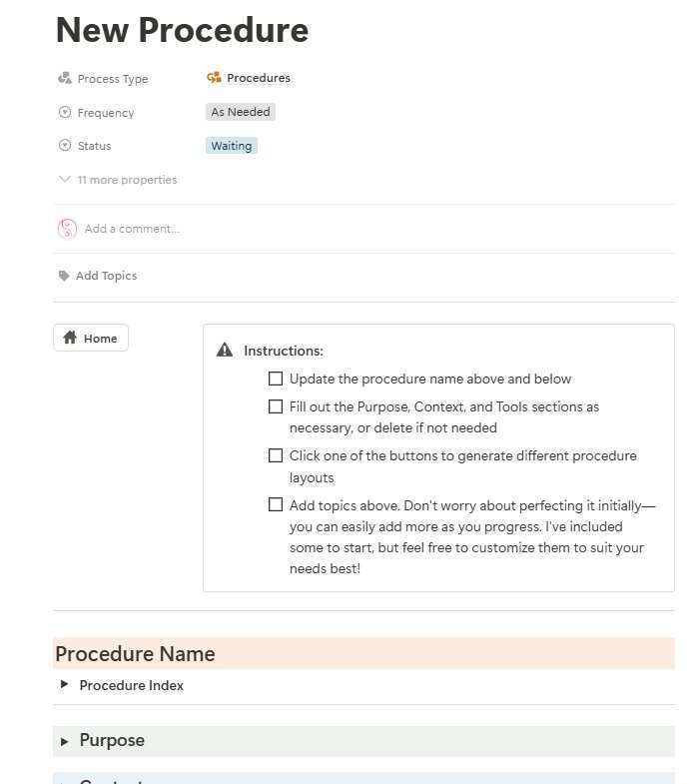Check the "Fill out the Purpose, Context" checkbox
Viewport: 696px width, 784px height.
(x=276, y=406)
